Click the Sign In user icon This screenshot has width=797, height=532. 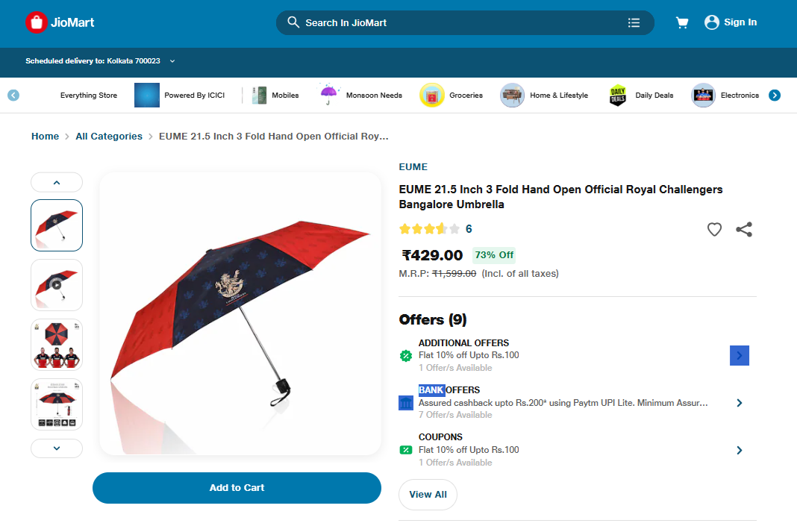click(x=712, y=22)
